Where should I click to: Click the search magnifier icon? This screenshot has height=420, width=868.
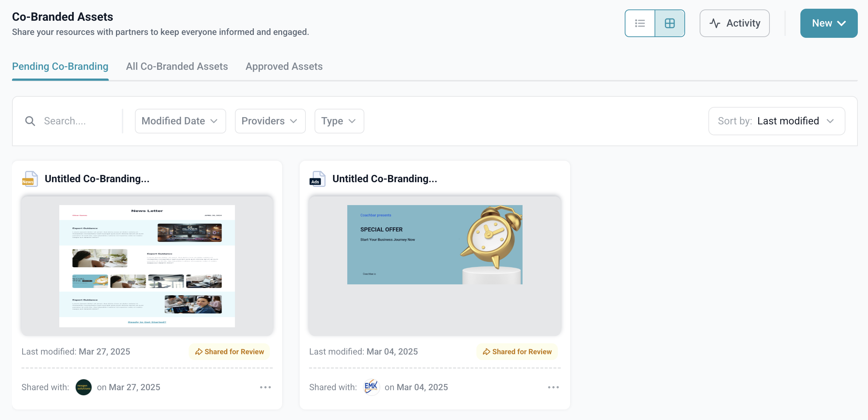[x=30, y=121]
